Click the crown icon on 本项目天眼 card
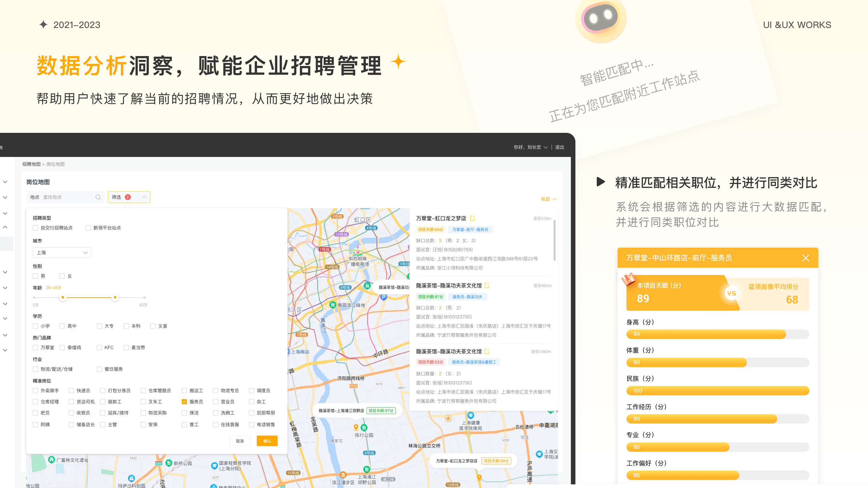This screenshot has height=488, width=868. click(x=628, y=279)
